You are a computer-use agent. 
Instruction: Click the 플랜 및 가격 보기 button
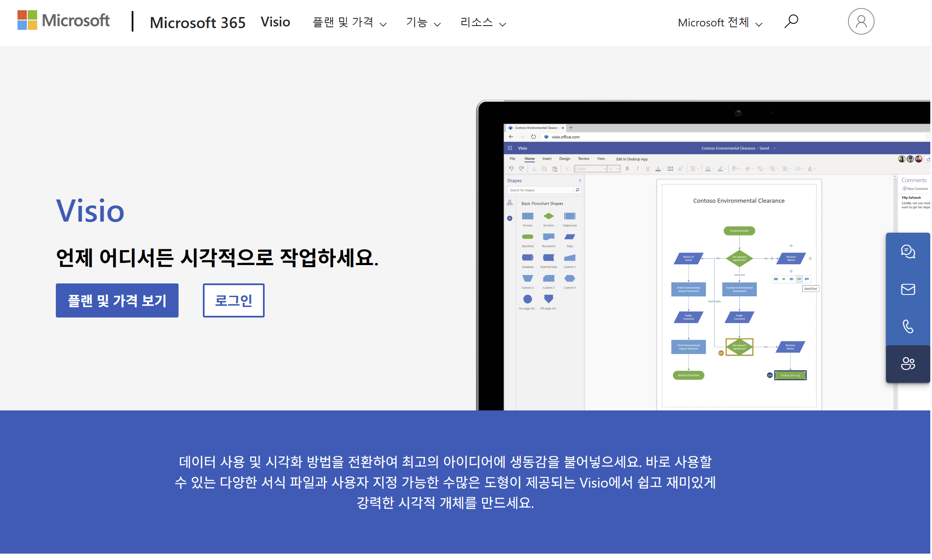click(117, 300)
